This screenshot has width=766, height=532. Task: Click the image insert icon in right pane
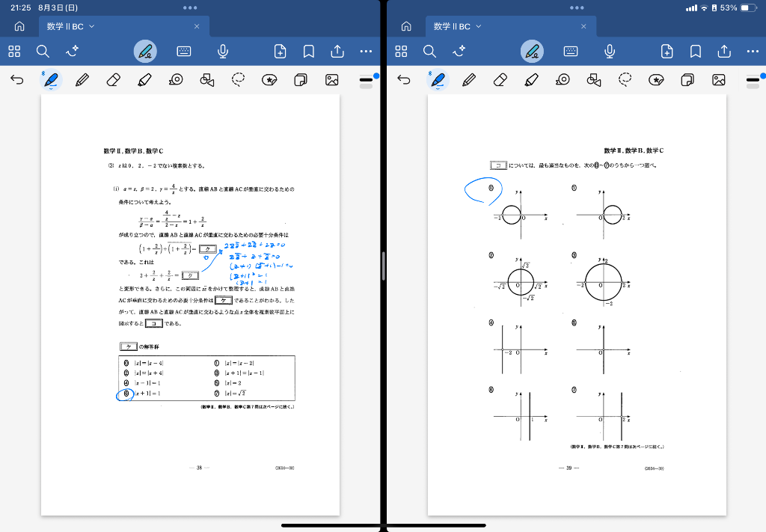719,79
